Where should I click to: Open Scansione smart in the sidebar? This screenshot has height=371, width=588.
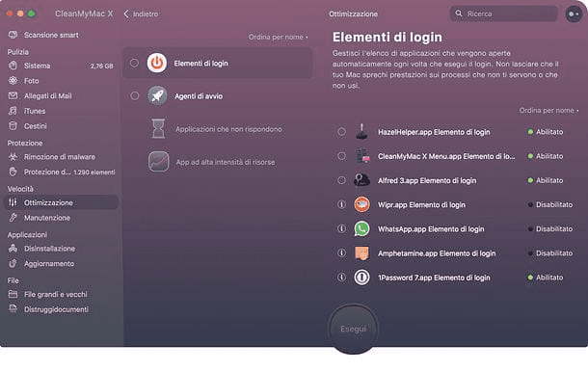click(51, 36)
